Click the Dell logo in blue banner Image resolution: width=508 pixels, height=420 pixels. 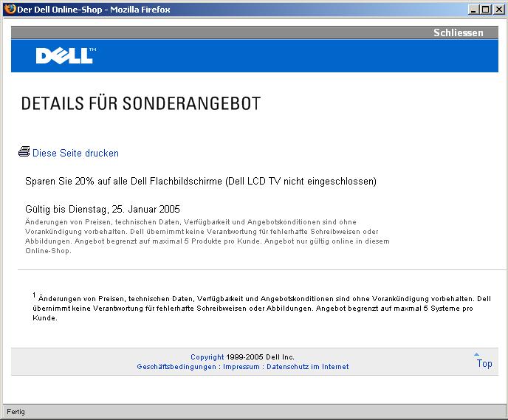click(x=66, y=55)
